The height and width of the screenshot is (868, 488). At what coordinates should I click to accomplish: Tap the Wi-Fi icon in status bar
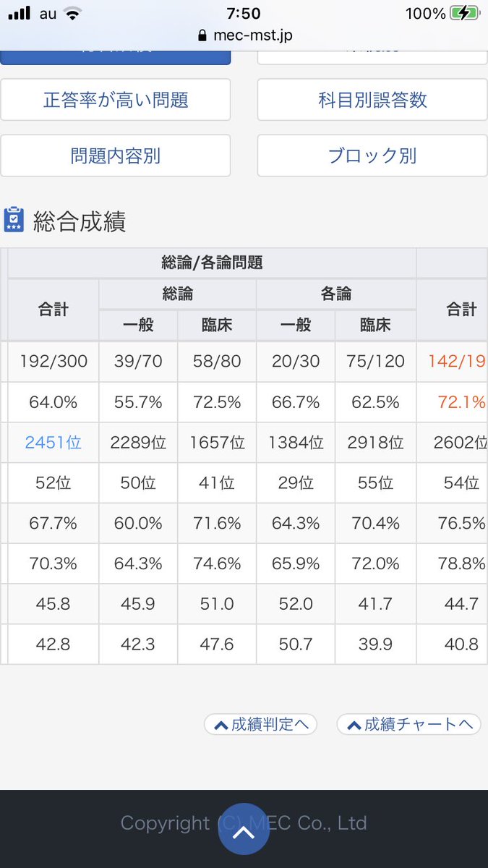72,13
